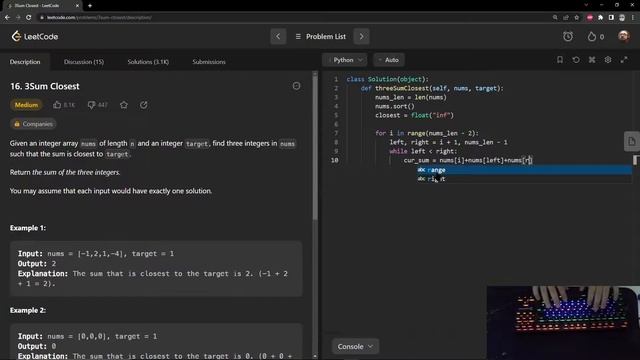Viewport: 640px width, 360px height.
Task: Click the 'while left < right:' line
Action: tap(423, 151)
